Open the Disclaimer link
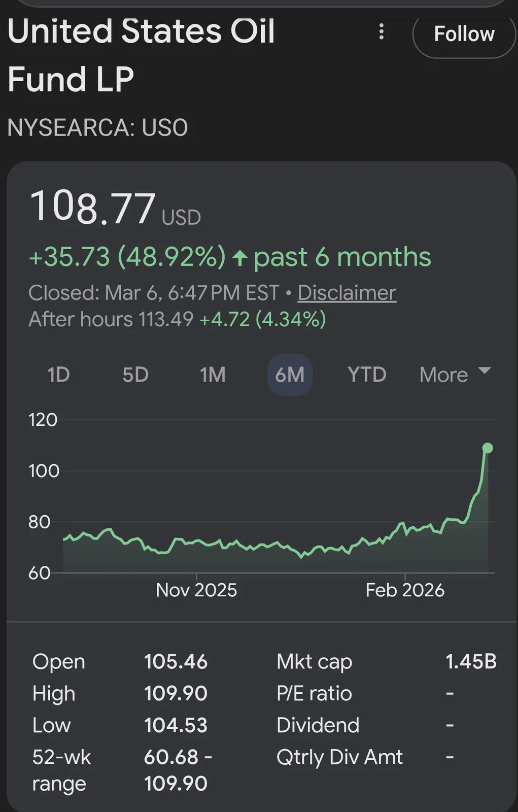The width and height of the screenshot is (518, 812). tap(347, 293)
